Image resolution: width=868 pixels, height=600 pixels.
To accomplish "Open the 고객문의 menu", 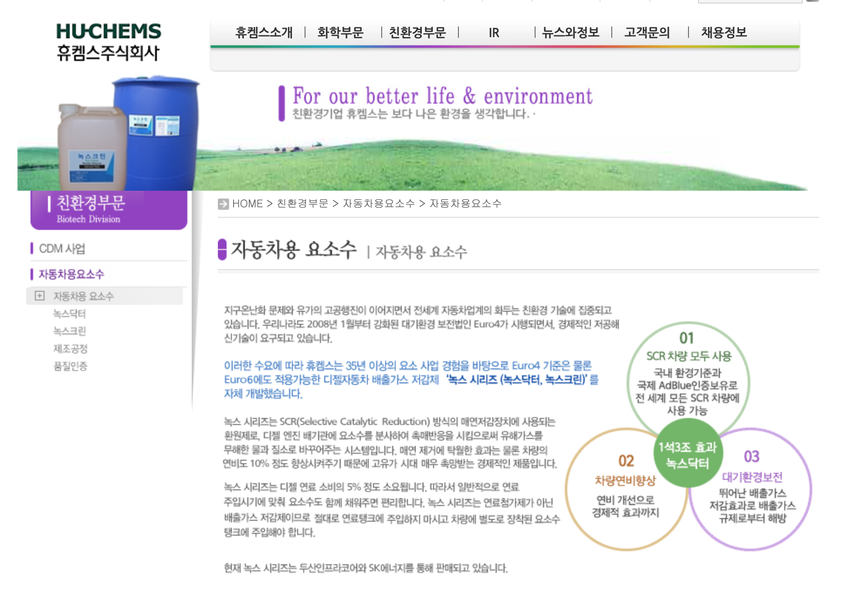I will click(647, 32).
